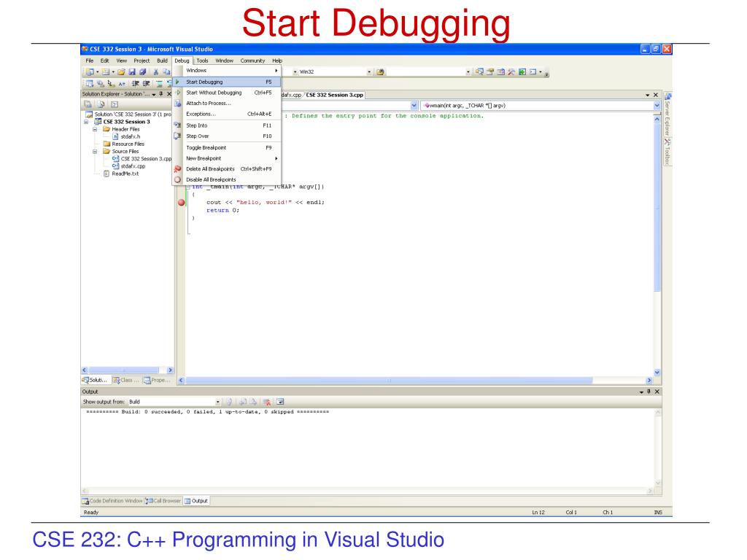Click the View Code icon in Solution Explorer
Image resolution: width=747 pixels, height=560 pixels.
pos(115,104)
